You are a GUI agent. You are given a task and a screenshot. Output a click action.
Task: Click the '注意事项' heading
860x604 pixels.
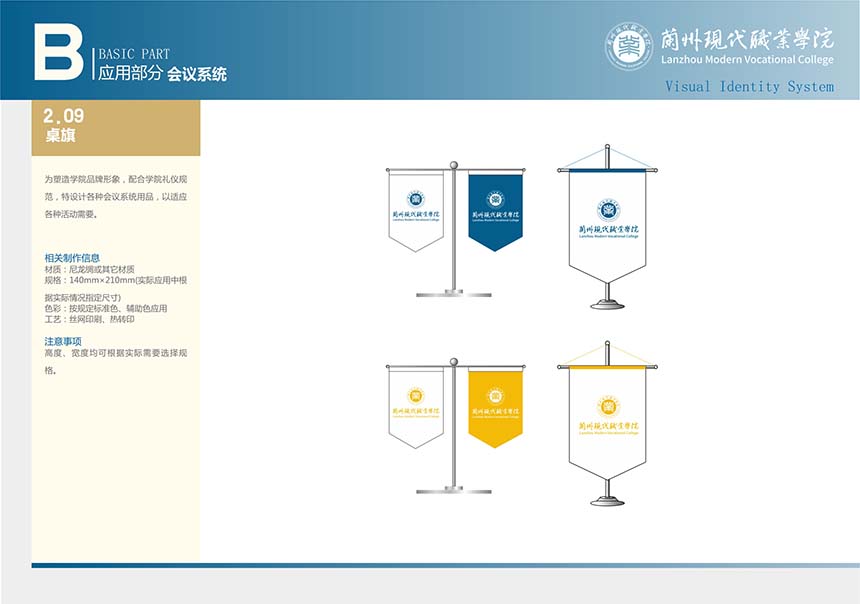tap(63, 341)
